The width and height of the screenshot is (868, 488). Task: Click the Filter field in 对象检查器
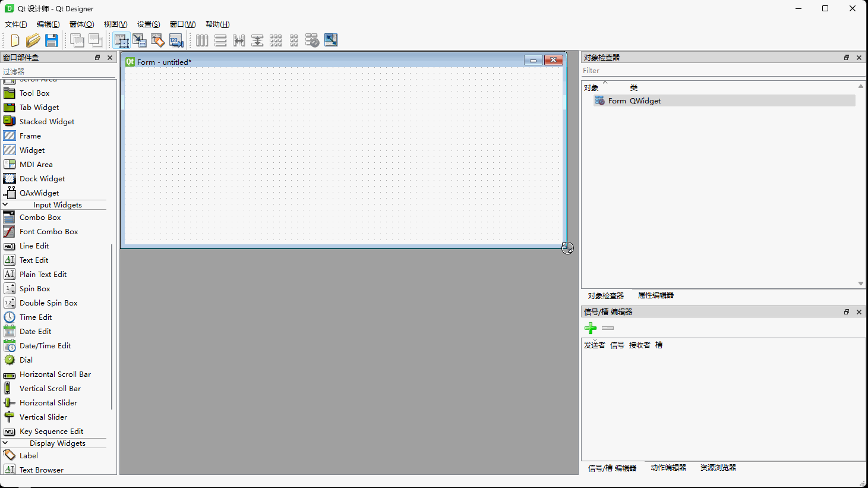(x=723, y=71)
